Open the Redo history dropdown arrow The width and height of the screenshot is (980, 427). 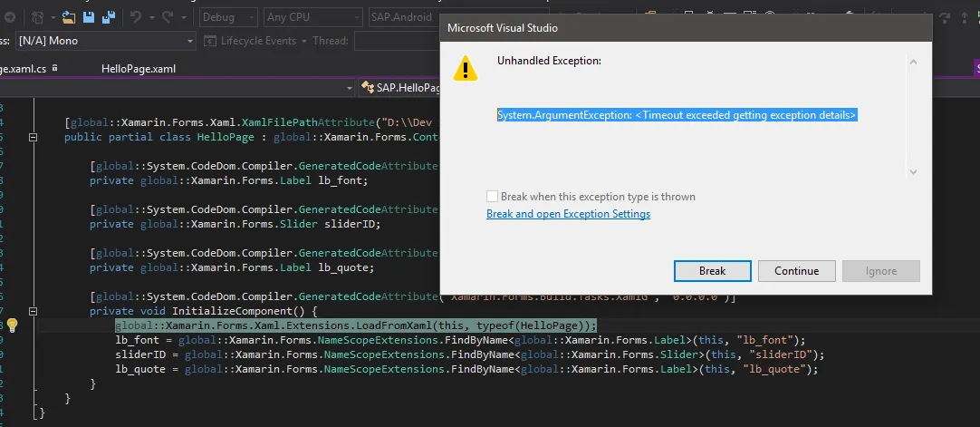pos(183,17)
